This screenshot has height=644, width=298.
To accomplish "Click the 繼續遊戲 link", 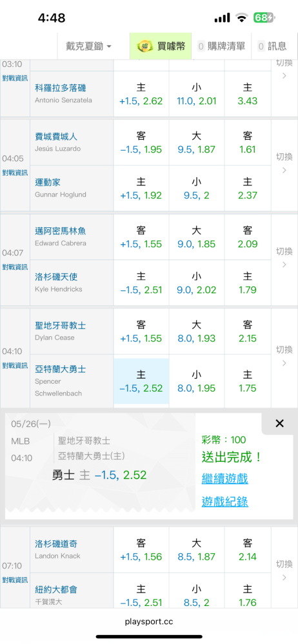I will point(224,478).
